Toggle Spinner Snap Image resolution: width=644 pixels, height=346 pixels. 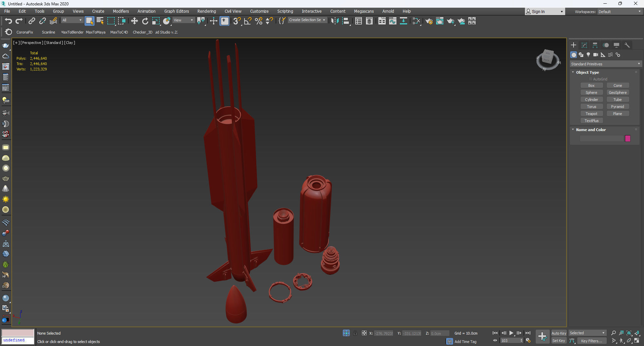click(x=269, y=21)
